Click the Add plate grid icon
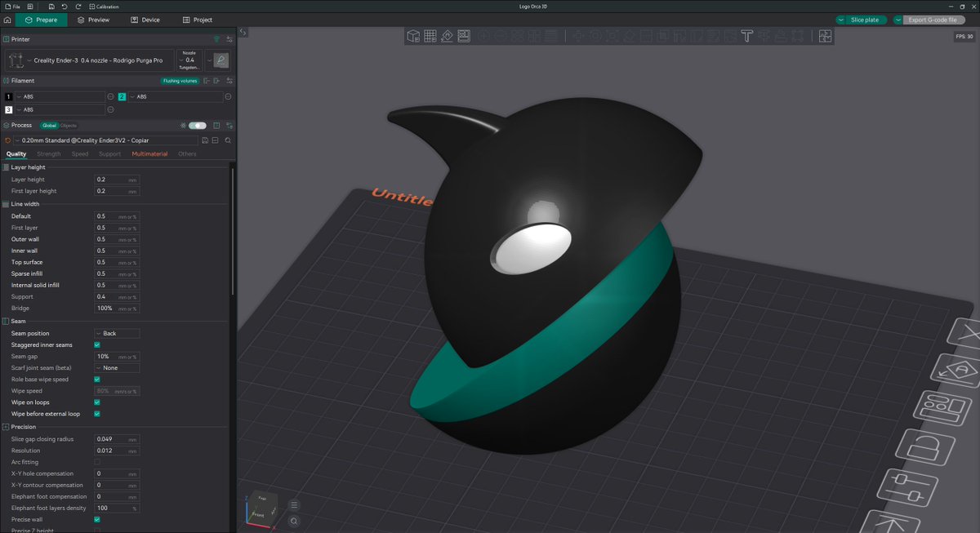This screenshot has height=533, width=980. point(430,35)
